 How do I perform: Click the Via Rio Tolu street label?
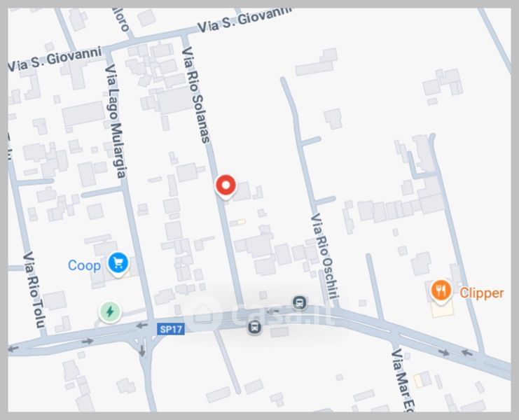(x=34, y=290)
